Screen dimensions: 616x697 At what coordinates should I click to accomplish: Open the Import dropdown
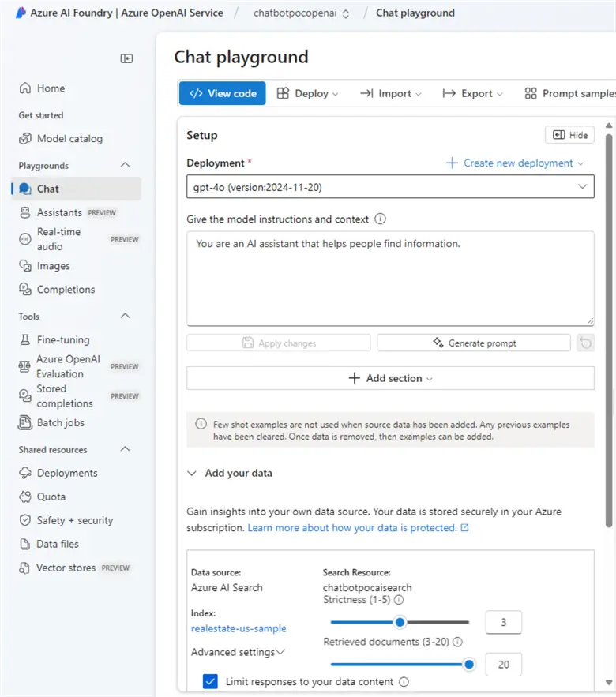tap(390, 93)
